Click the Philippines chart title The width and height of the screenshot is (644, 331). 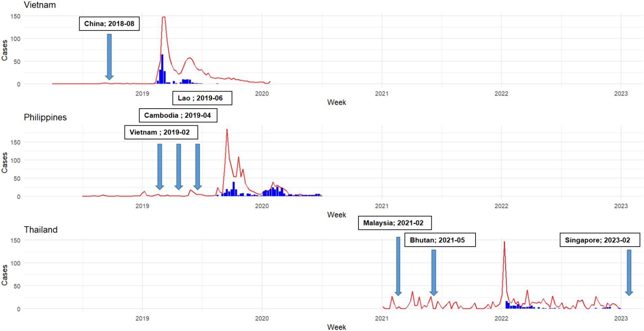[45, 117]
